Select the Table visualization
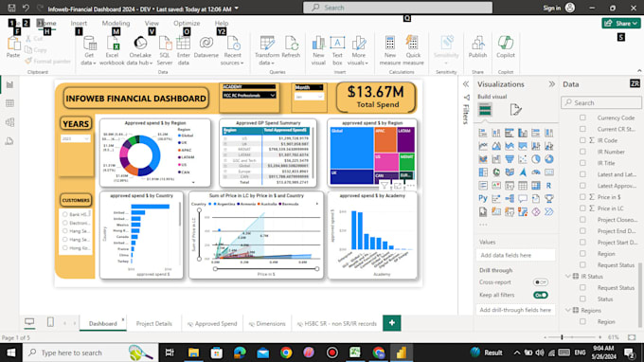 pyautogui.click(x=523, y=186)
